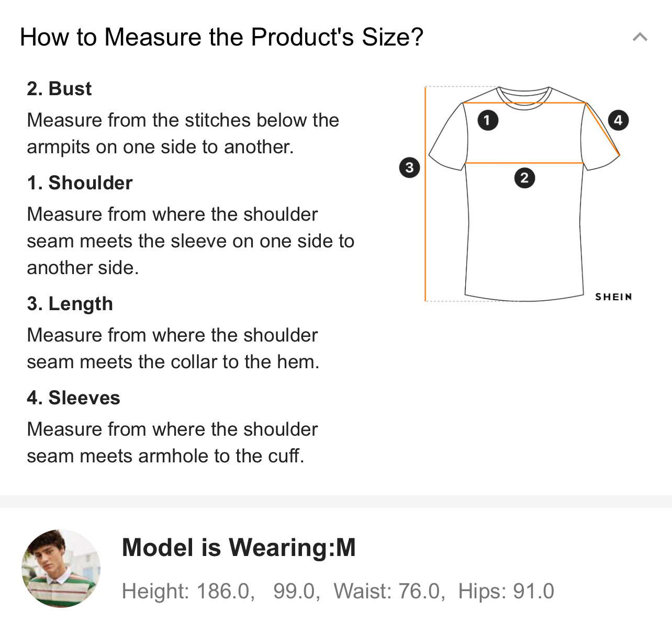Click the "How to Measure" section title
The image size is (672, 624).
[x=221, y=37]
